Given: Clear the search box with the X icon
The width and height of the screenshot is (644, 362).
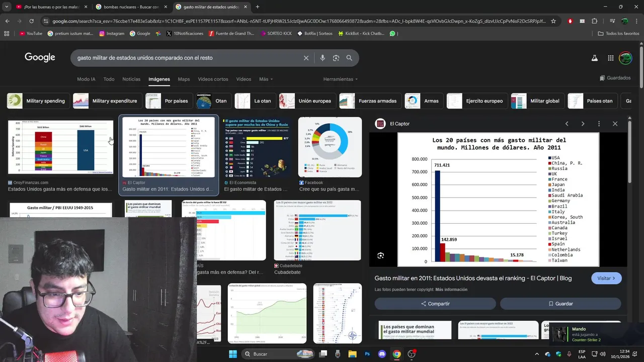Looking at the screenshot, I should click(306, 58).
